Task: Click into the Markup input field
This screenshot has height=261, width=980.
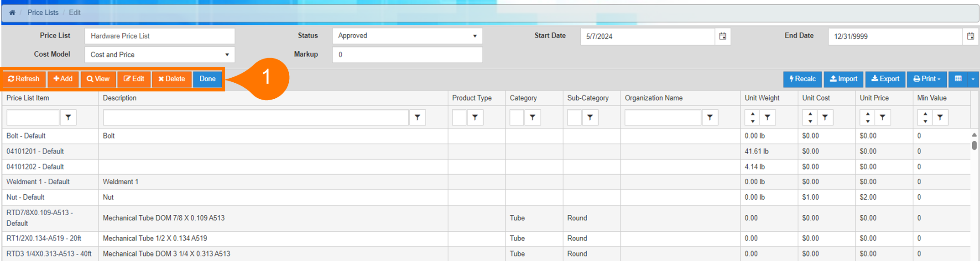Action: click(407, 55)
